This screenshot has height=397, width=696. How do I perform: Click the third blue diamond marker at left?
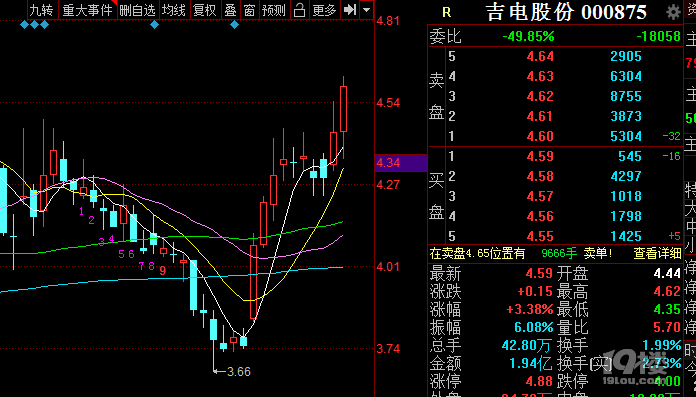click(x=44, y=25)
